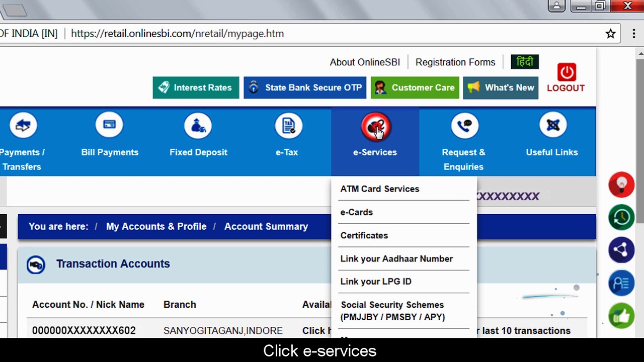
Task: Click the Account No. / Nick Name header
Action: (88, 305)
